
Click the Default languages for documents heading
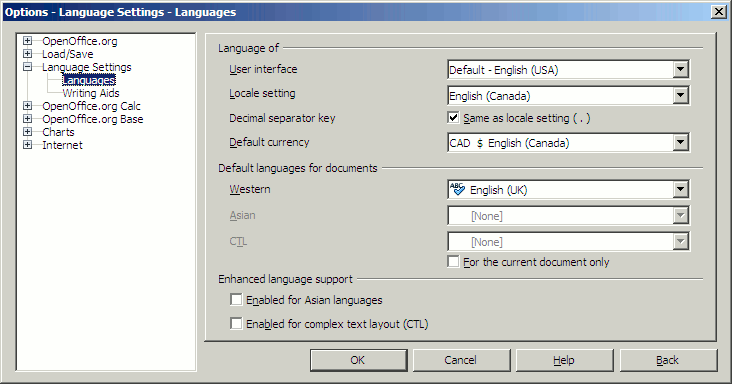[298, 168]
